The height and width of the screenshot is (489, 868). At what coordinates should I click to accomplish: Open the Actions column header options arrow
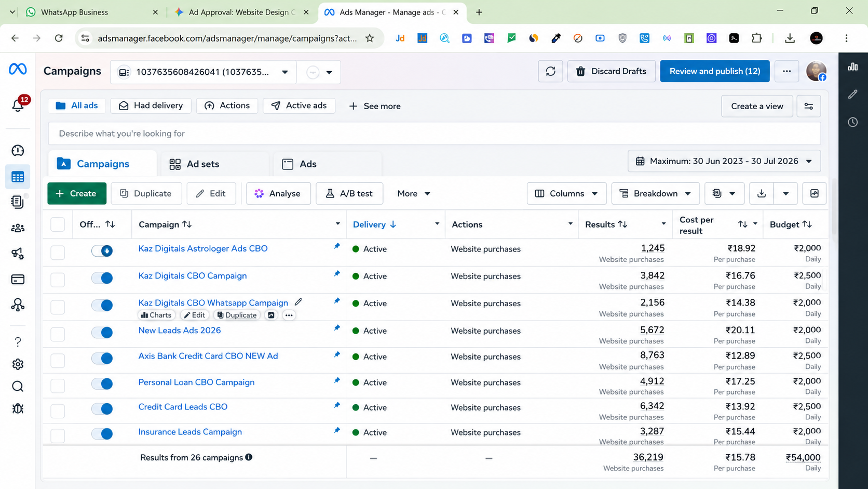[x=571, y=224]
